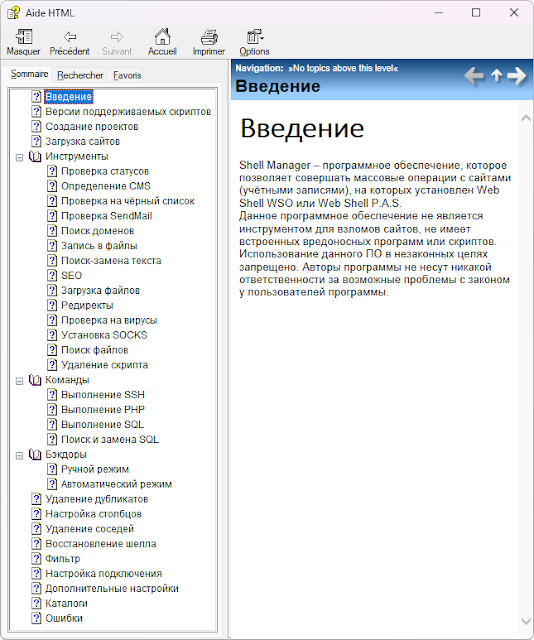Collapse the Бэкдоры tree section
The height and width of the screenshot is (640, 534).
[x=19, y=455]
